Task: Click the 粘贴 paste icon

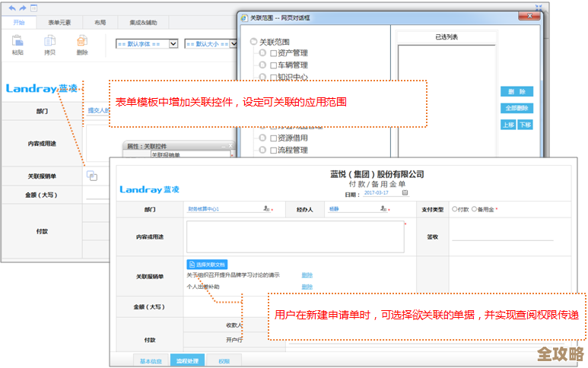Action: click(x=17, y=40)
